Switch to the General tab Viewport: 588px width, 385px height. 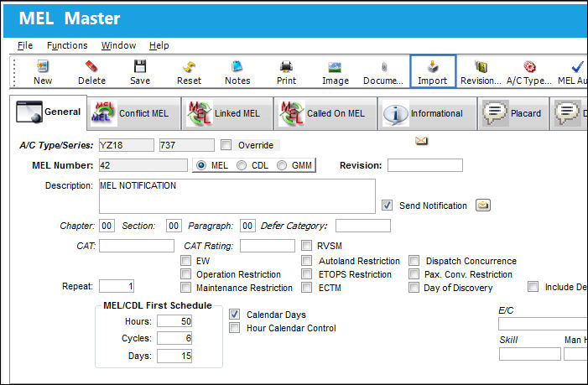coord(49,112)
